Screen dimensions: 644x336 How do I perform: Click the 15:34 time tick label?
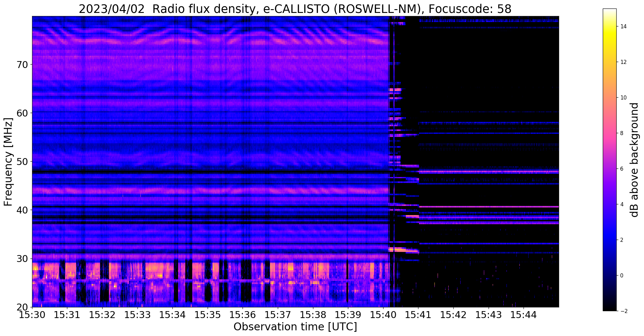point(172,314)
